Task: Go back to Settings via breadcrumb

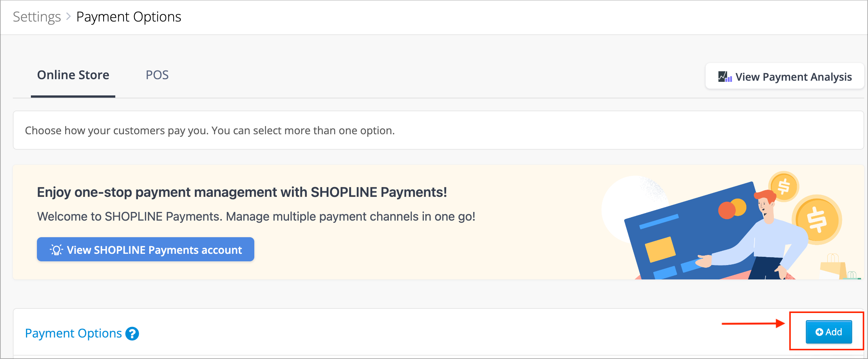Action: (37, 17)
